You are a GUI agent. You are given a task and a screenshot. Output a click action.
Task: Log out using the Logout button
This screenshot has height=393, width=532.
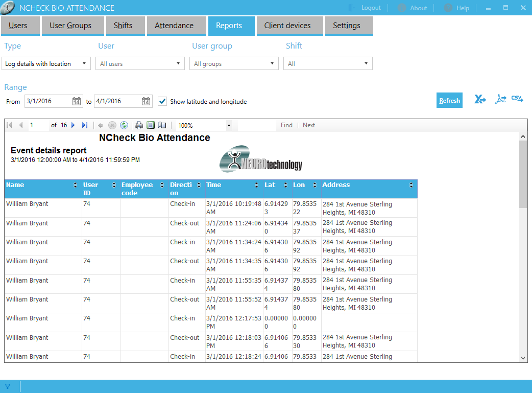tap(365, 8)
